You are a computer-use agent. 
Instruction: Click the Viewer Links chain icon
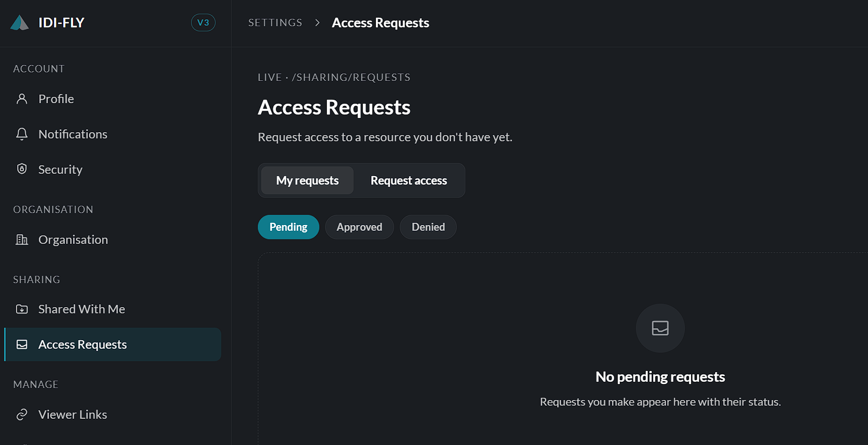(22, 414)
